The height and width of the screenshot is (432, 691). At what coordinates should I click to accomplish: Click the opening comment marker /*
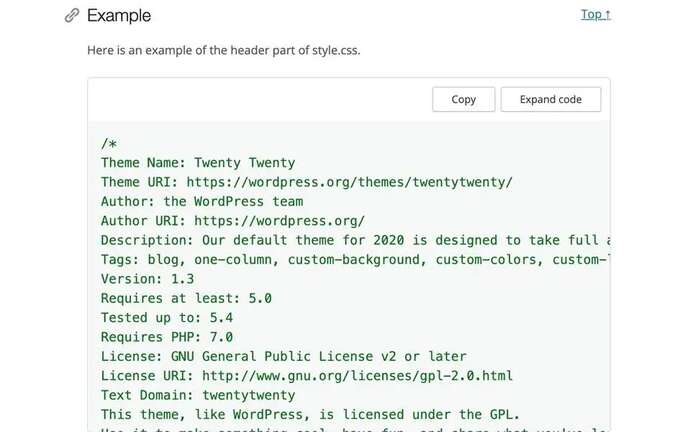point(109,144)
